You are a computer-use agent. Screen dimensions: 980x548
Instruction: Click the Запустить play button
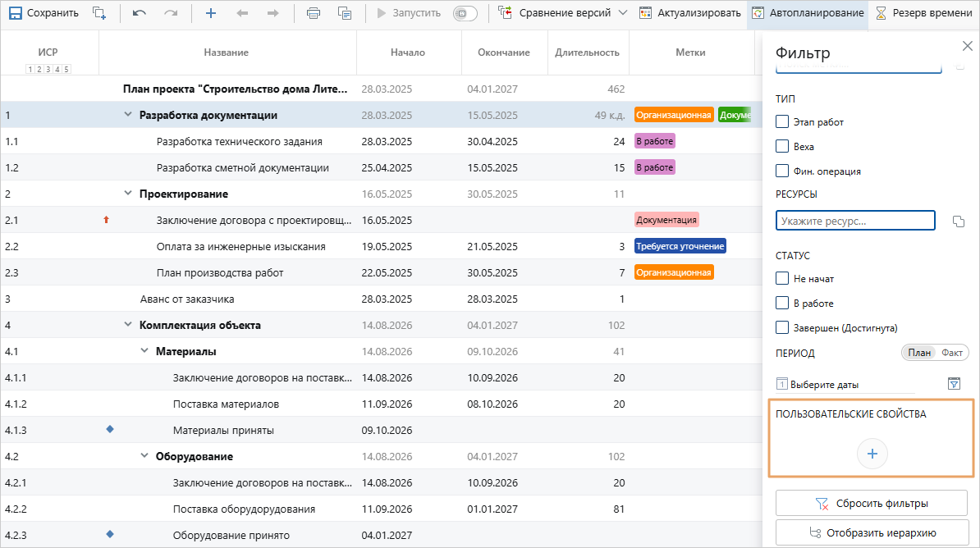point(409,12)
